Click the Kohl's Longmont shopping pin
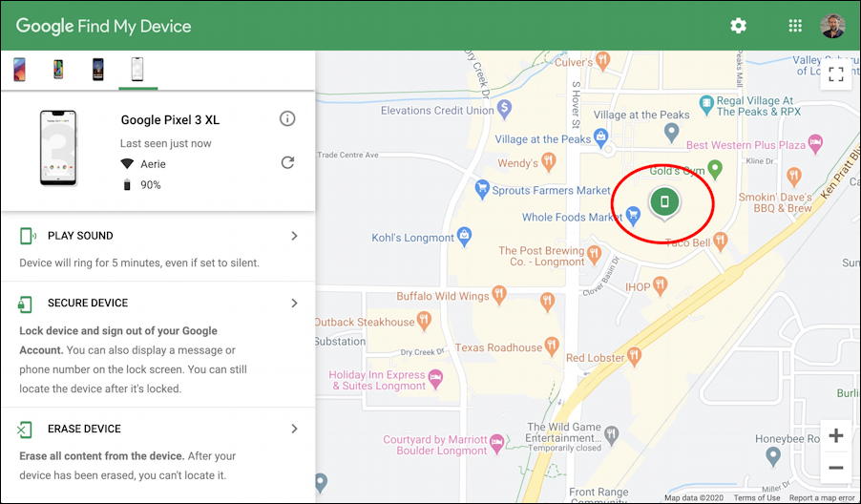This screenshot has height=504, width=861. click(464, 237)
